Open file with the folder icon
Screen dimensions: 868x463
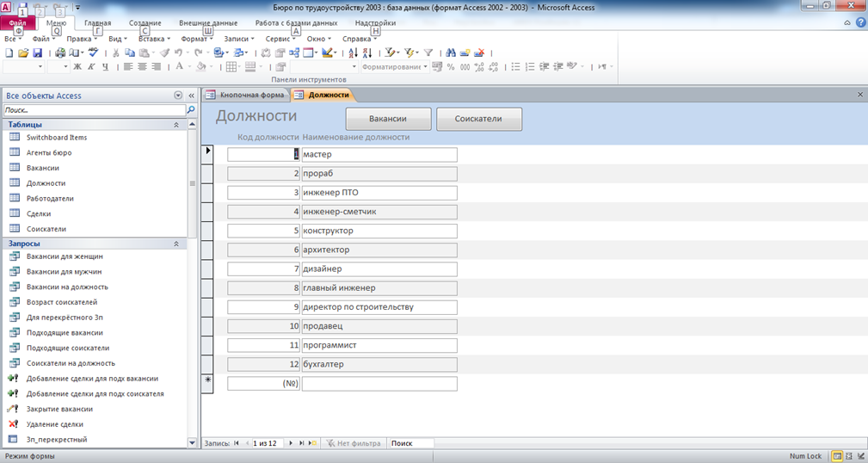point(23,52)
